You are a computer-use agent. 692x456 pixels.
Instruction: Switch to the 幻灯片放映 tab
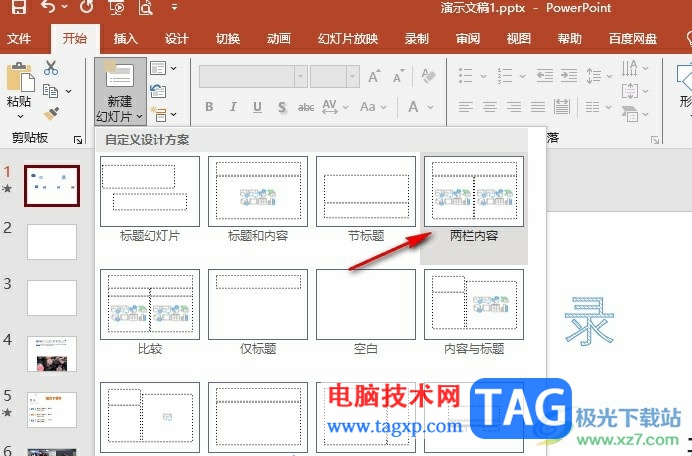(348, 39)
